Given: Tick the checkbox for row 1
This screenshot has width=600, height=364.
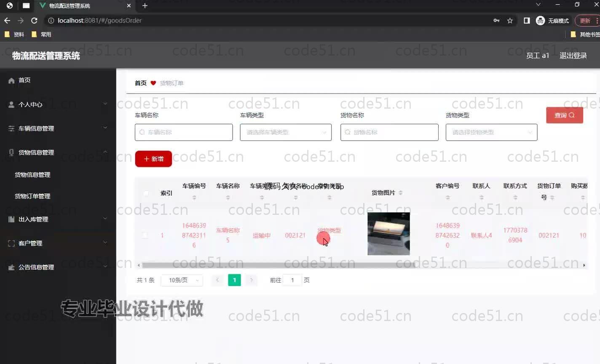Looking at the screenshot, I should click(145, 235).
